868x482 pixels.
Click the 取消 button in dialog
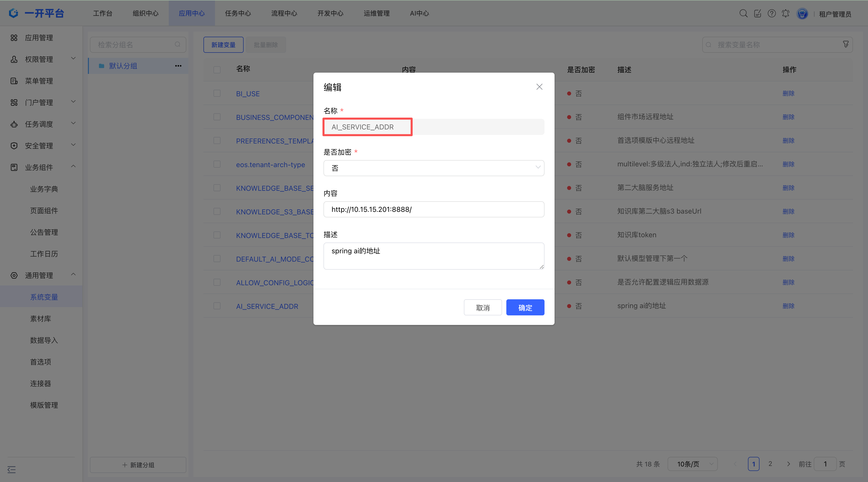point(482,307)
